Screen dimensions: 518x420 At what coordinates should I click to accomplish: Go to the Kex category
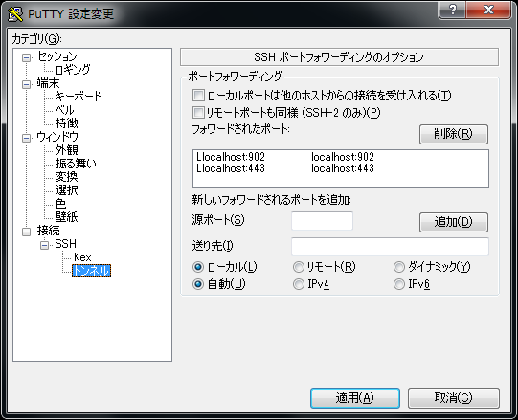82,257
